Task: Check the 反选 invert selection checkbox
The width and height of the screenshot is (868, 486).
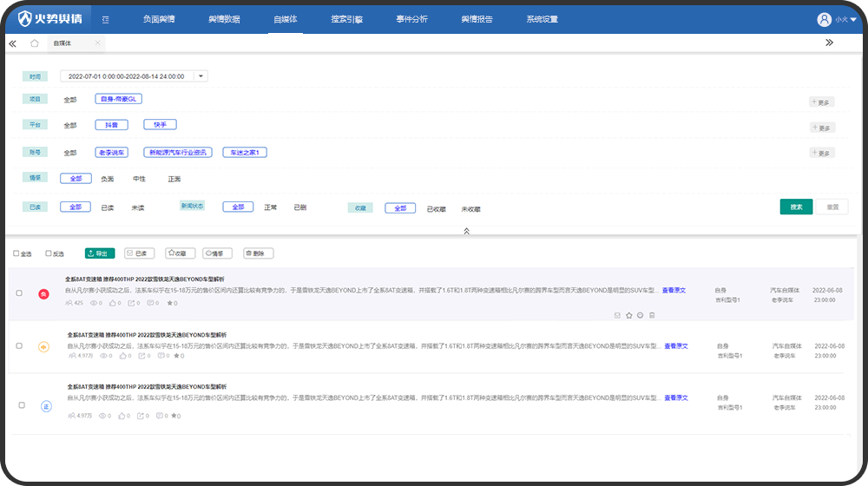Action: [49, 253]
